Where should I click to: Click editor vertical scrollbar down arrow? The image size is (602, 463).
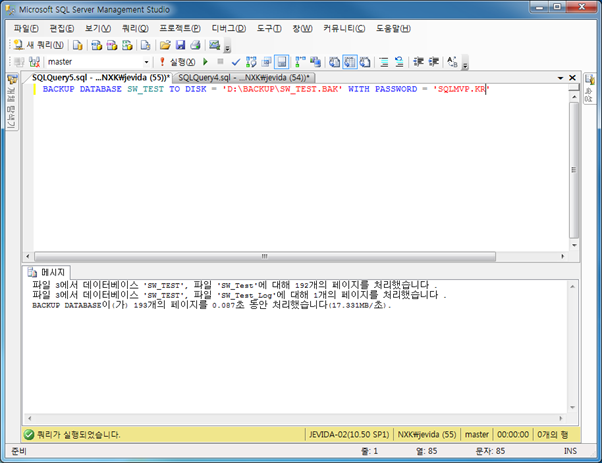pyautogui.click(x=574, y=245)
